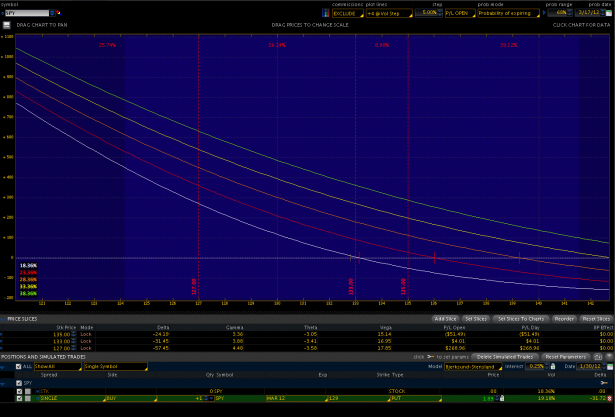Open the commissions EXCLUDE dropdown
This screenshot has width=615, height=417.
[x=345, y=13]
